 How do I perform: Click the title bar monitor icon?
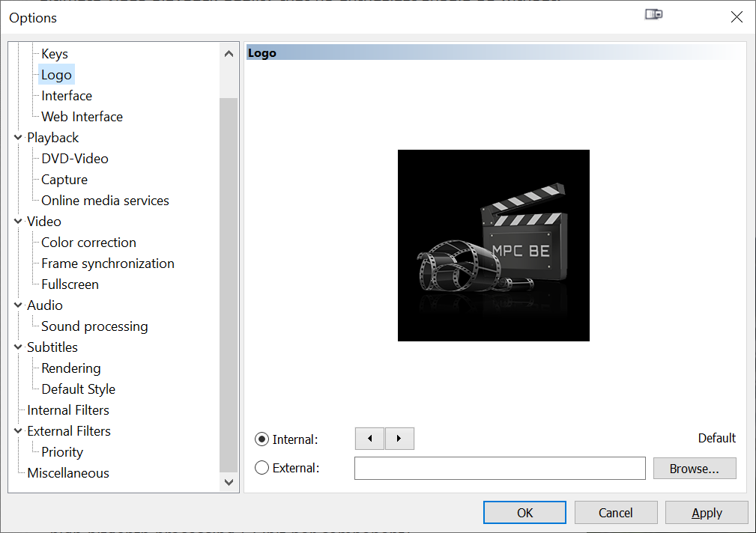click(x=654, y=14)
